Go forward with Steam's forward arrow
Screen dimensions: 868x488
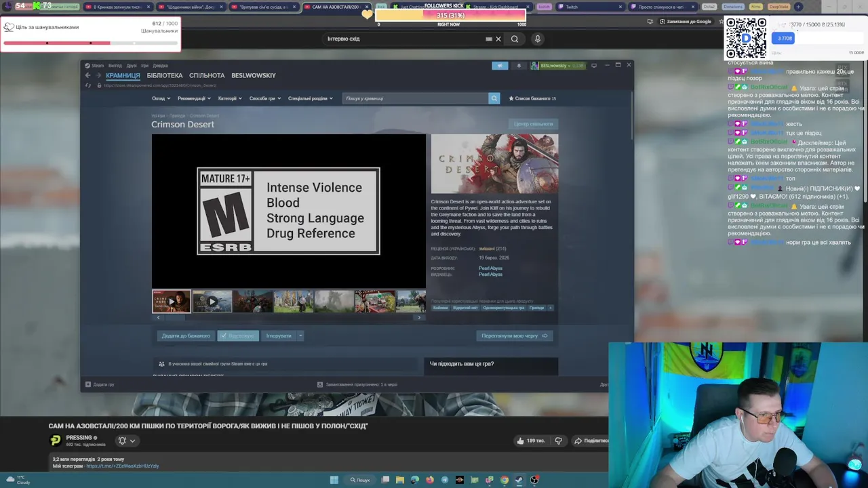[98, 75]
